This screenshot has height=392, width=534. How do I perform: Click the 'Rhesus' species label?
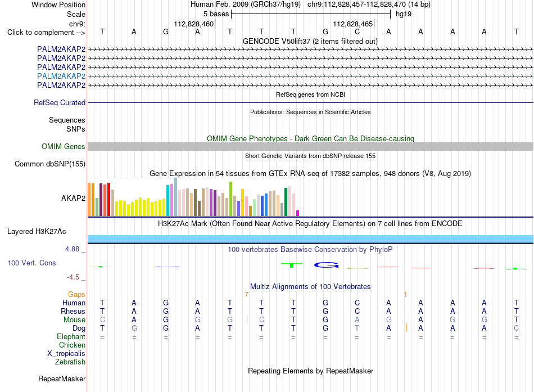(x=73, y=311)
